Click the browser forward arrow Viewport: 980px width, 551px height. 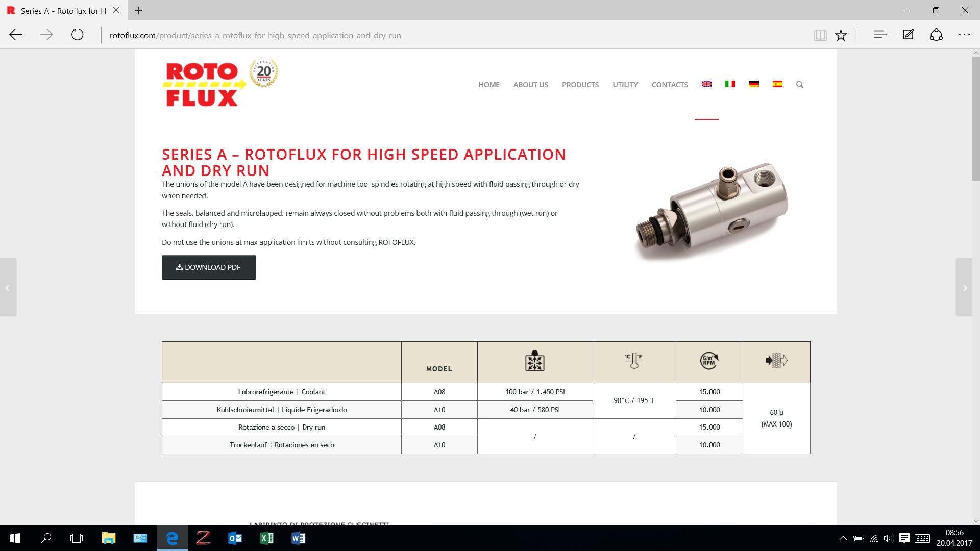[x=46, y=35]
